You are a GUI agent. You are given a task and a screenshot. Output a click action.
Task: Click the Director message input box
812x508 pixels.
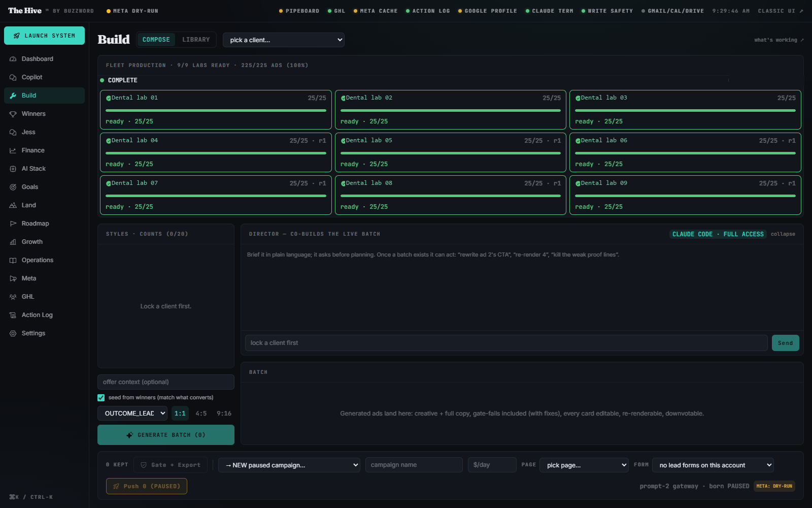506,343
